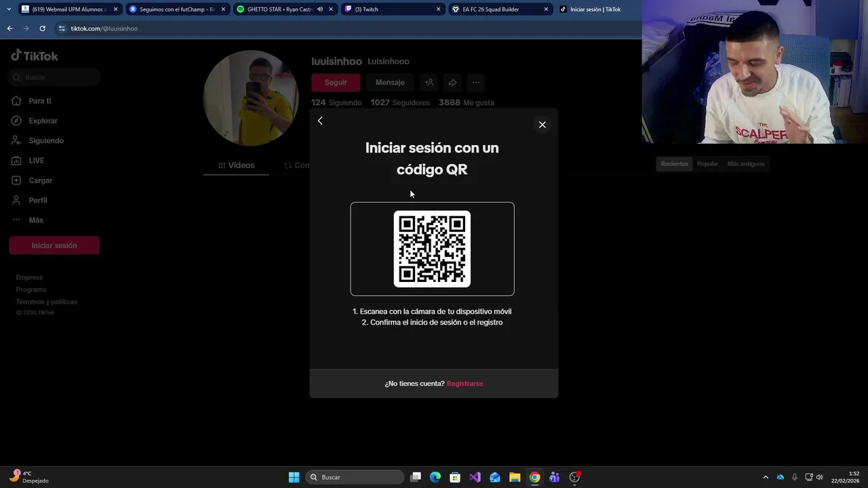Open the tab search dropdown arrow
Image resolution: width=868 pixels, height=488 pixels.
click(9, 9)
